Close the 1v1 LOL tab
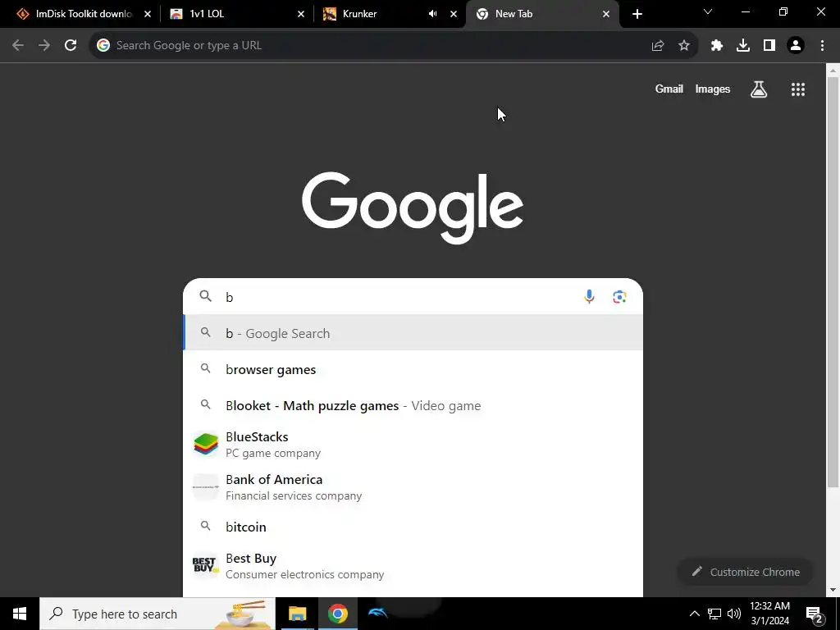 [x=301, y=14]
